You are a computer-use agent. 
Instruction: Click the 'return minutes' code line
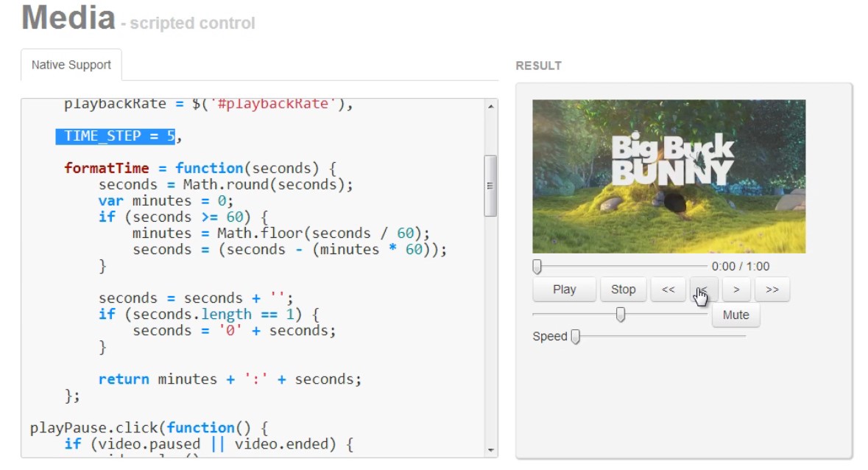click(230, 379)
